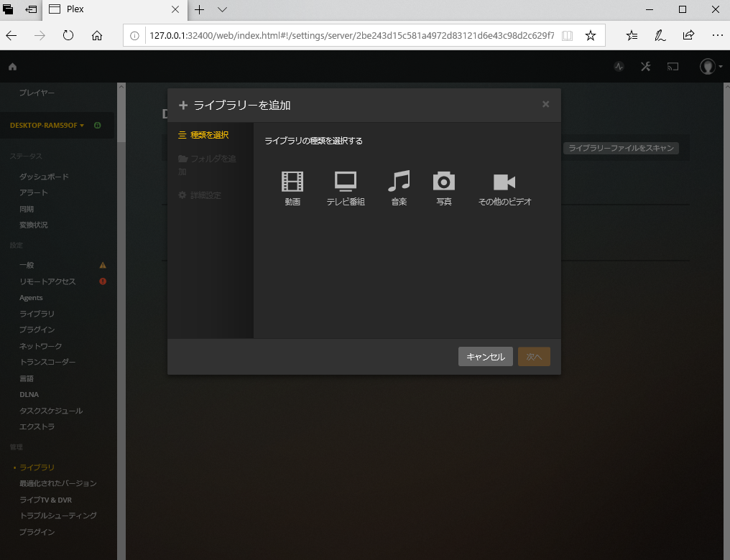Open the browser more options menu
Viewport: 730px width, 560px height.
tap(718, 35)
